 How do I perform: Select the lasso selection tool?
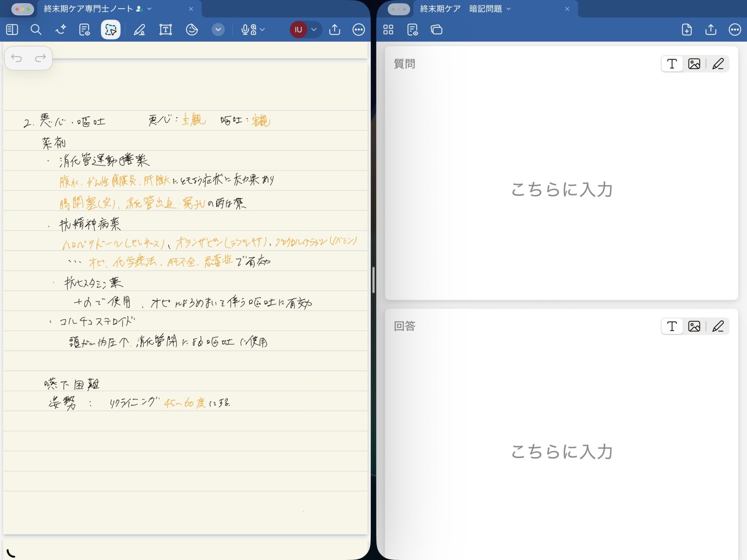click(x=110, y=30)
